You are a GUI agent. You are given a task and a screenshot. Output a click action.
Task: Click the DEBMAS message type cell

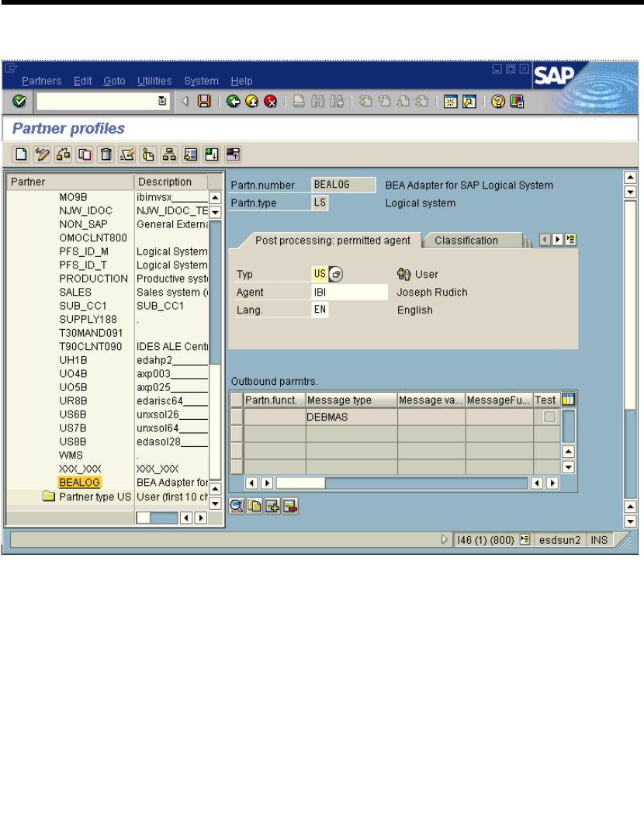coord(351,417)
